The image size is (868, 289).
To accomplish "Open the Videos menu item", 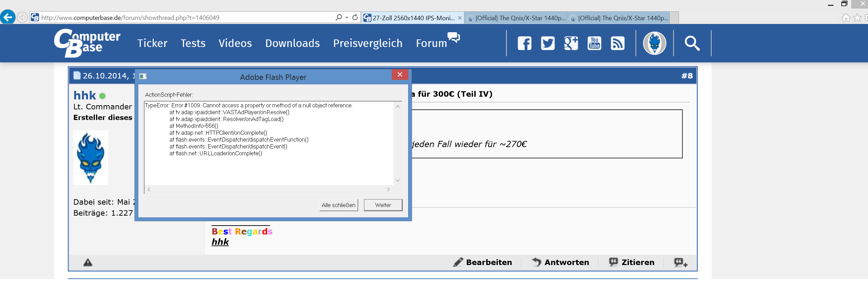I will click(x=235, y=43).
